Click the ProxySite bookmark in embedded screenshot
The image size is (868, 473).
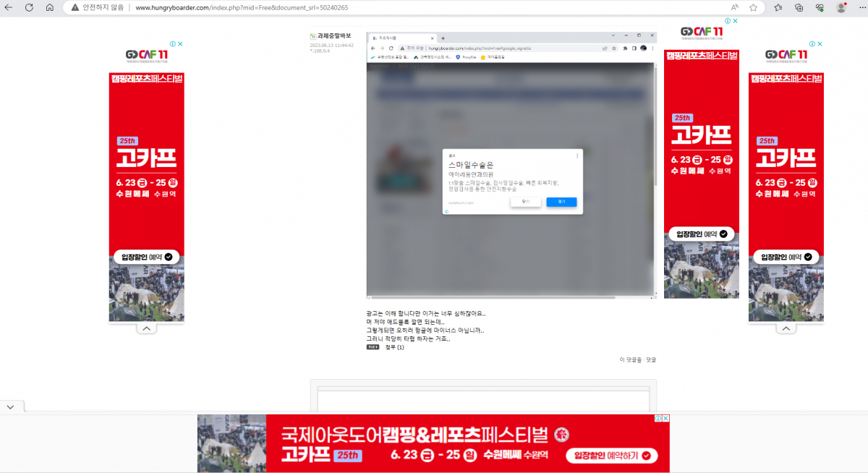[x=465, y=56]
